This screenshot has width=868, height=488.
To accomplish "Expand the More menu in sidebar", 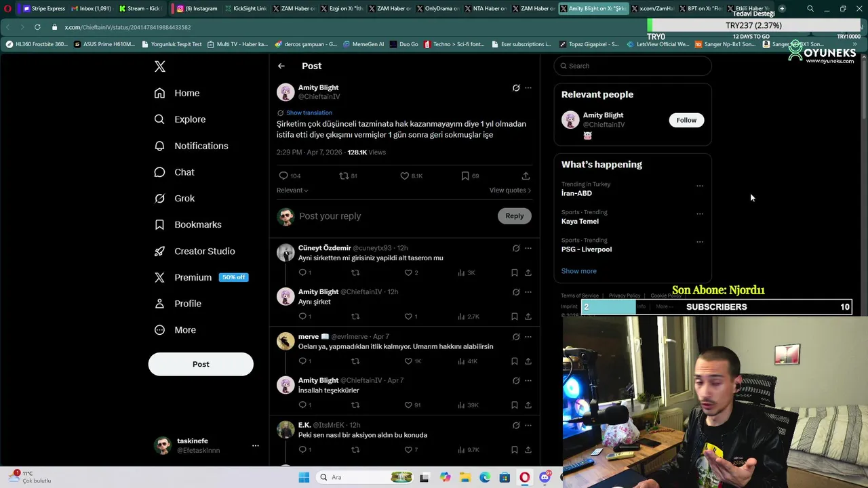I will coord(175,330).
